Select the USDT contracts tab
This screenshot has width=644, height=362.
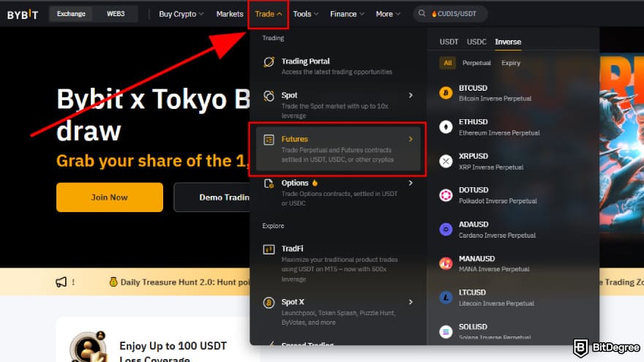tap(449, 42)
